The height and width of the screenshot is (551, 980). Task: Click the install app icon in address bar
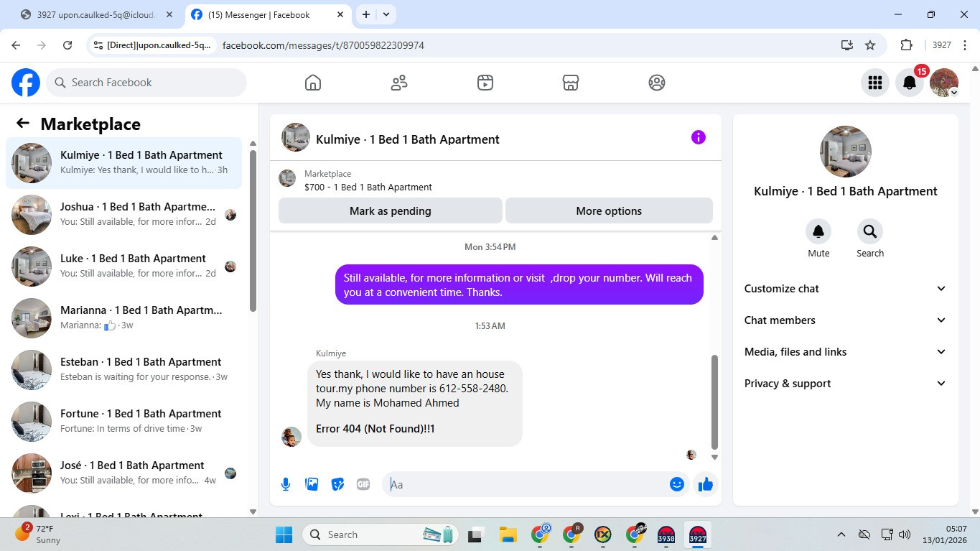coord(847,45)
